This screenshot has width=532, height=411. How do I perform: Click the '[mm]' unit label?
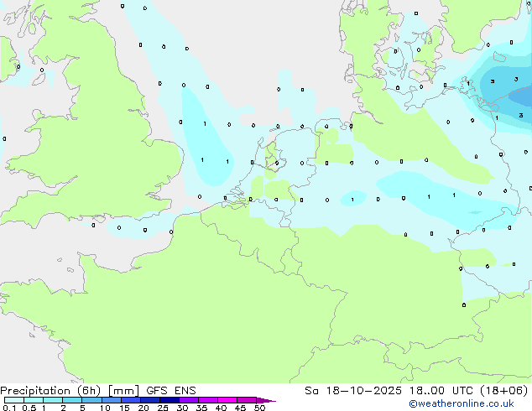pos(123,391)
